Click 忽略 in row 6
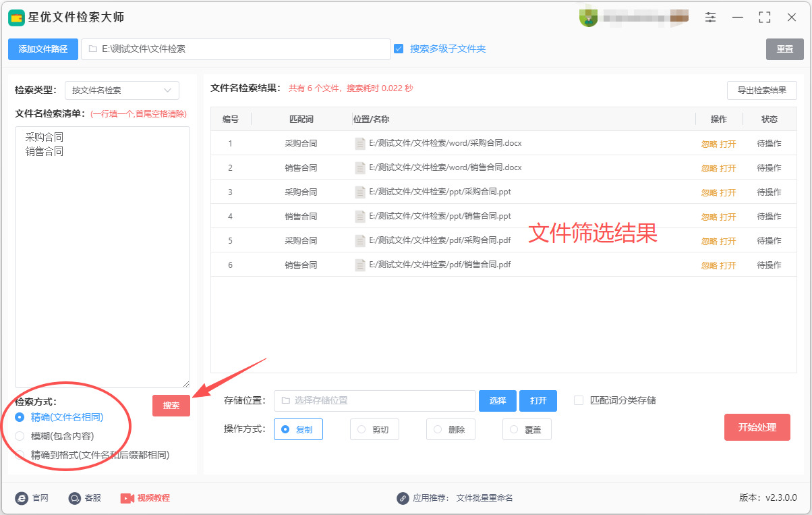The image size is (812, 515). [x=709, y=265]
